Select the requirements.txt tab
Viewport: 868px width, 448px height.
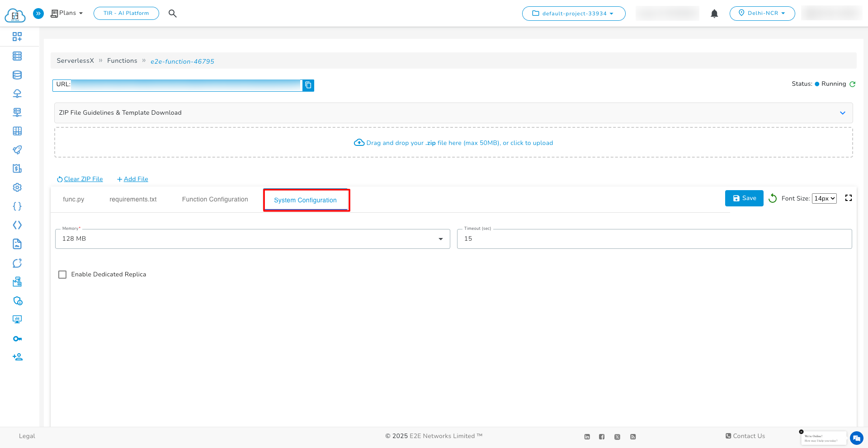(132, 199)
